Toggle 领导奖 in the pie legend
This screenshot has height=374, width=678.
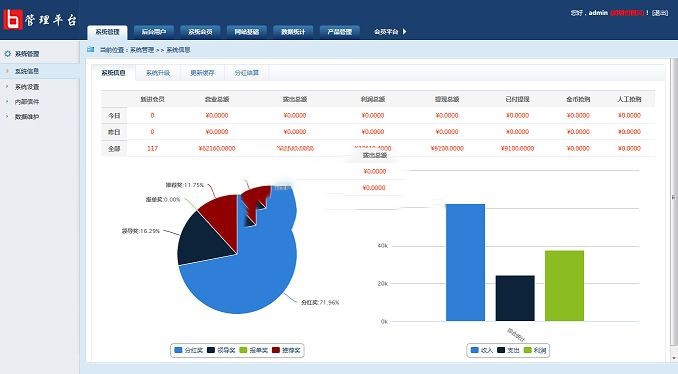coord(221,350)
